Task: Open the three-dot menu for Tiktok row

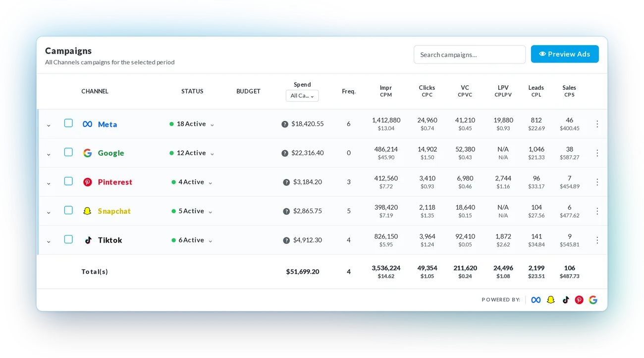Action: pos(597,240)
